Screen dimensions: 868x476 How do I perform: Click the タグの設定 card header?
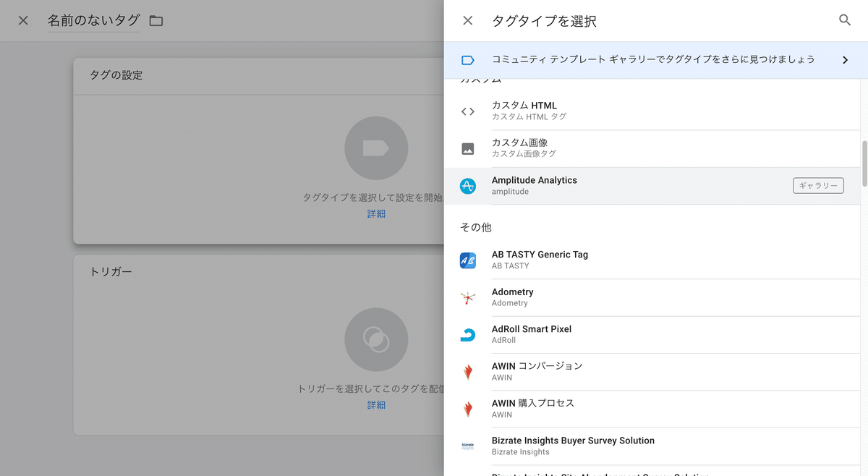tap(259, 75)
